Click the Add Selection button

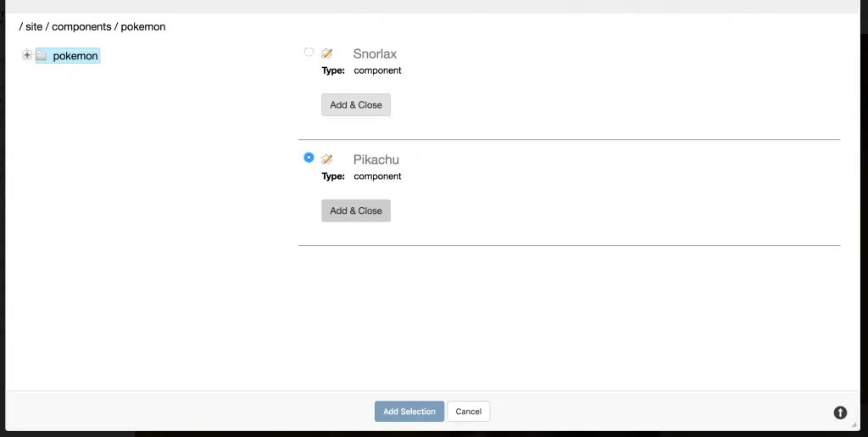pyautogui.click(x=409, y=412)
